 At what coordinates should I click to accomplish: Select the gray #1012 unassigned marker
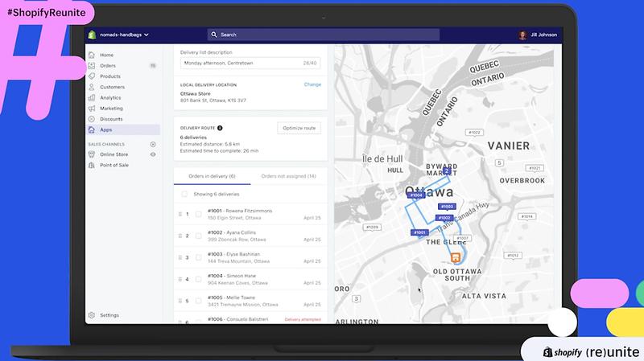pyautogui.click(x=513, y=256)
